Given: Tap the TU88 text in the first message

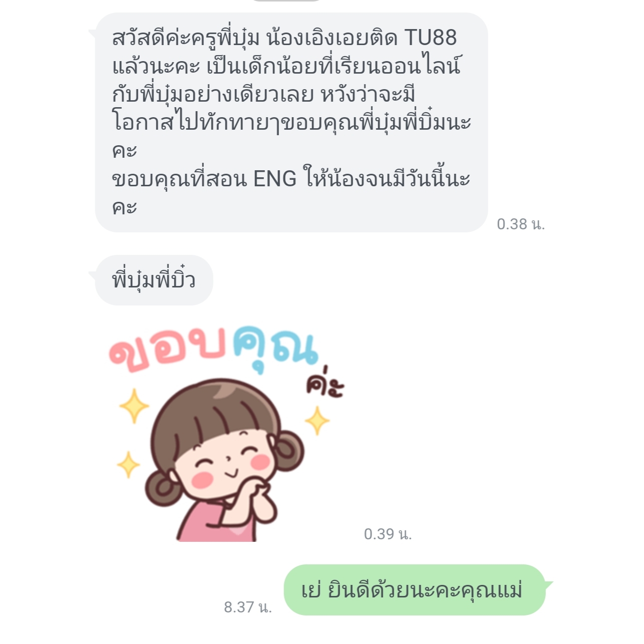Looking at the screenshot, I should point(431,38).
